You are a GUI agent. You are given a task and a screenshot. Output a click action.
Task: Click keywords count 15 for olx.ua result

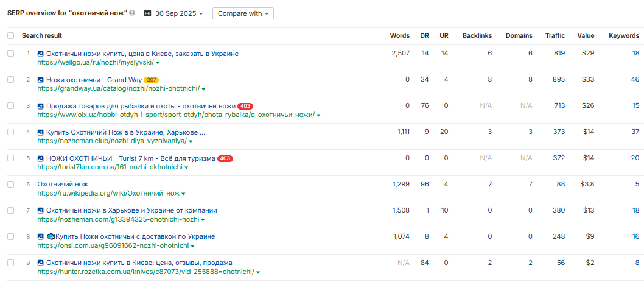point(636,105)
